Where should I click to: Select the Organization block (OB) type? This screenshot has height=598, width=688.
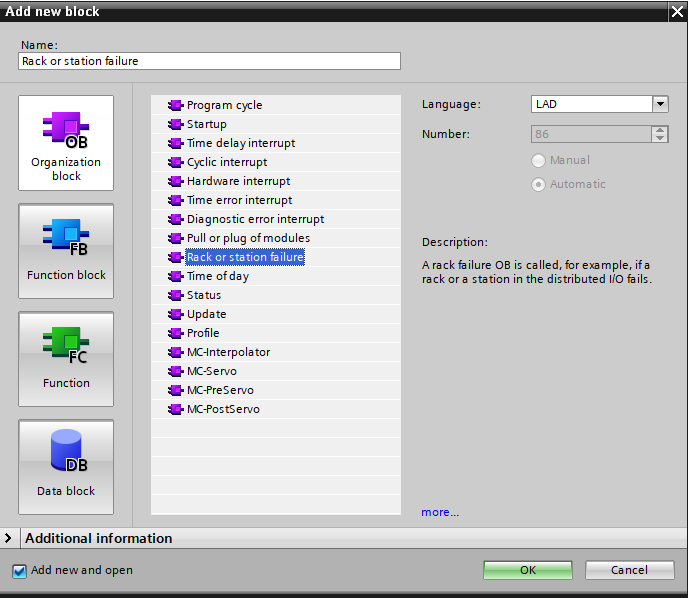coord(66,143)
